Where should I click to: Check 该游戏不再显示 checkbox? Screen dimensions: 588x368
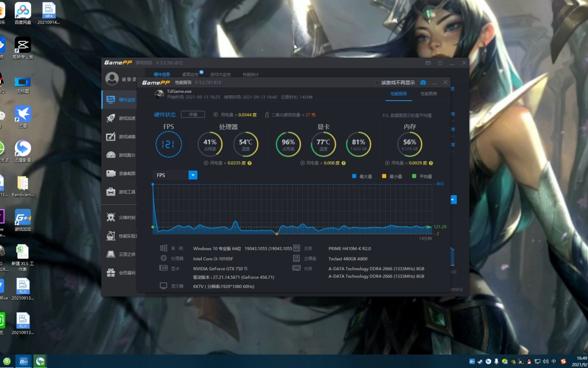[x=377, y=82]
